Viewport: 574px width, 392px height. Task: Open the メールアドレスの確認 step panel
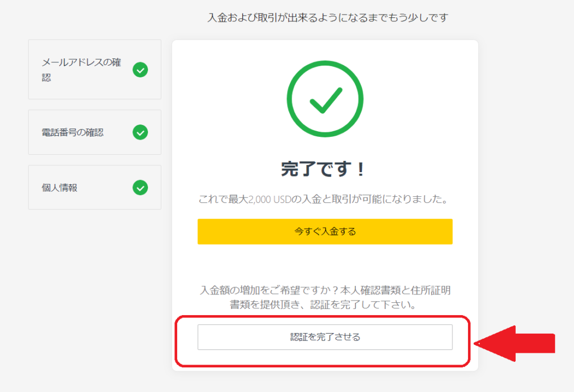[94, 70]
